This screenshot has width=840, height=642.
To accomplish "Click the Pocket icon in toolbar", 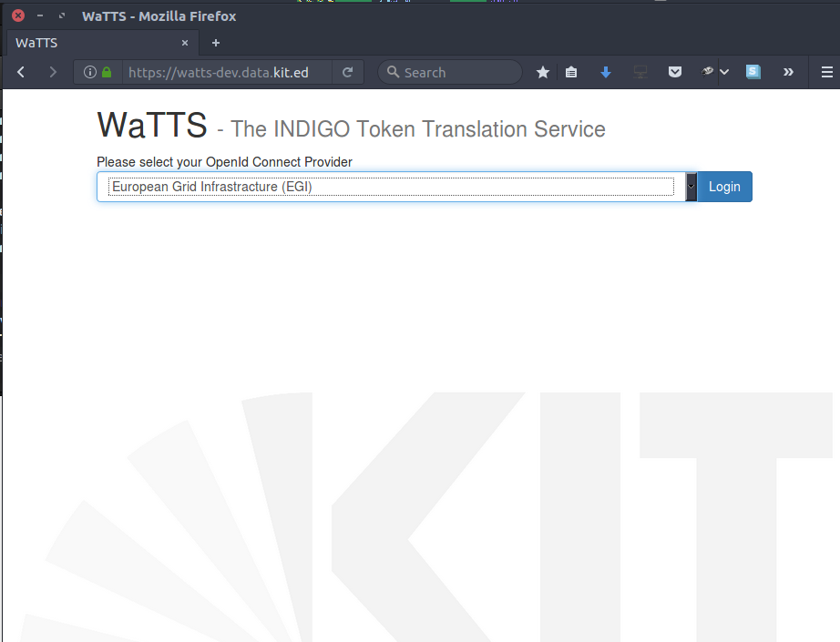I will [x=675, y=72].
